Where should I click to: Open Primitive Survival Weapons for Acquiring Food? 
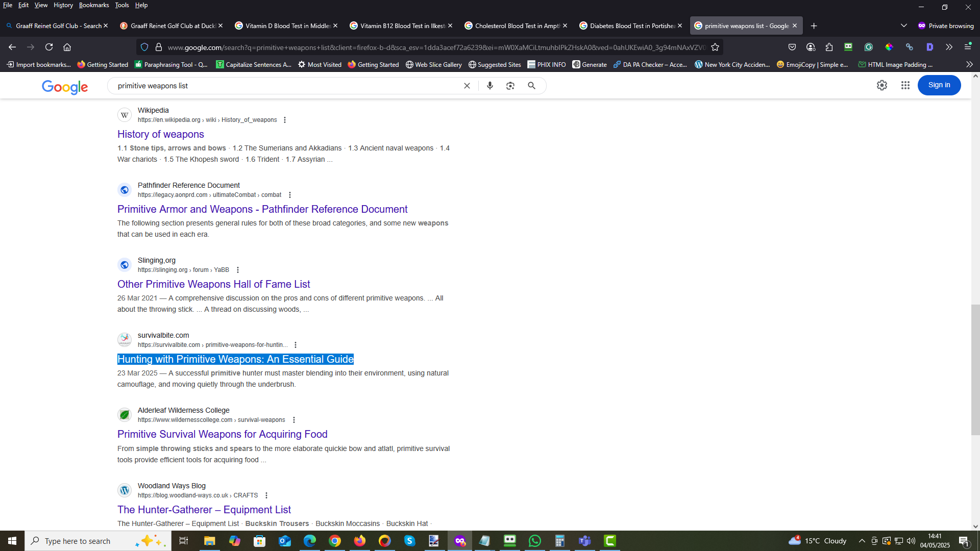pos(223,434)
